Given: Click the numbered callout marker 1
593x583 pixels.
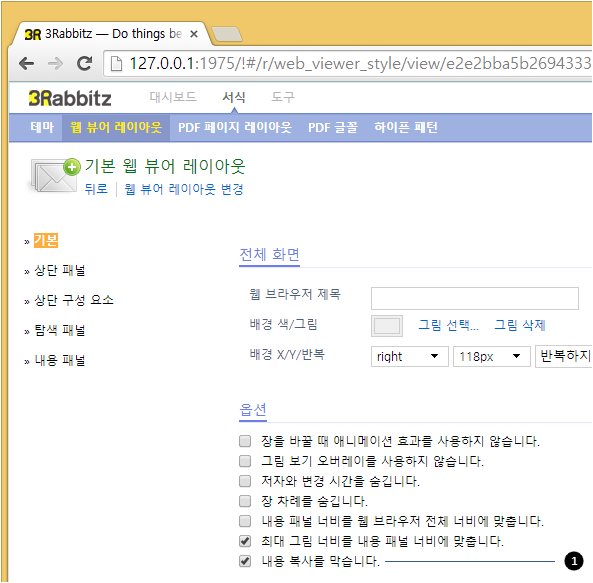Looking at the screenshot, I should tap(574, 561).
